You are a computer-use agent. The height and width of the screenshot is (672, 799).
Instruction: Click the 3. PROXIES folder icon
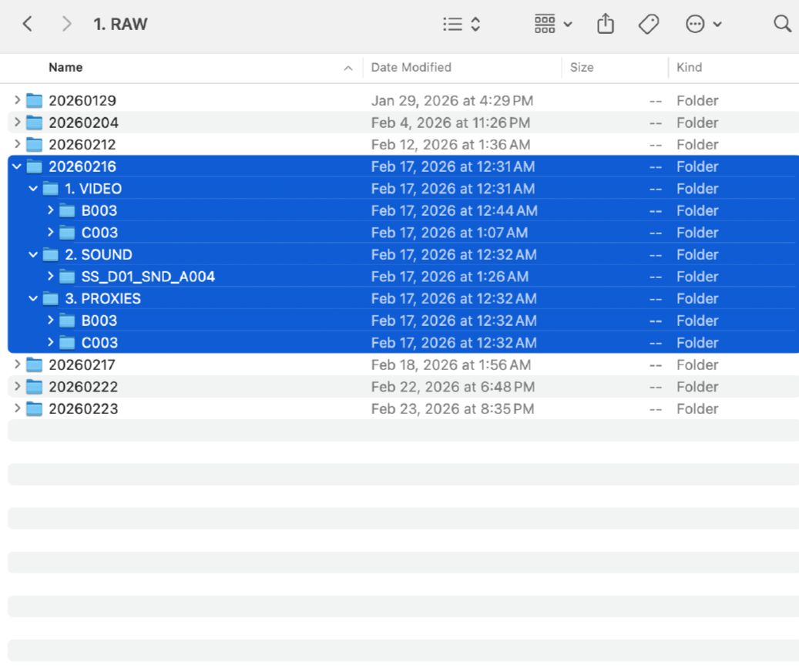[50, 298]
